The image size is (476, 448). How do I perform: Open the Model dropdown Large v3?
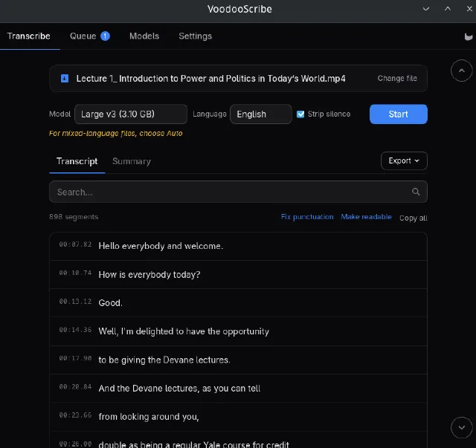[131, 114]
